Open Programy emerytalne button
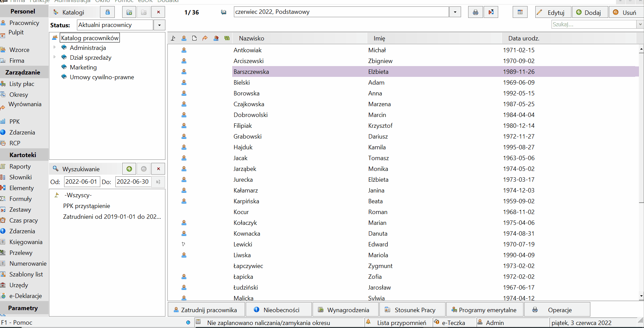Viewport: 644px width, 328px height. 484,310
